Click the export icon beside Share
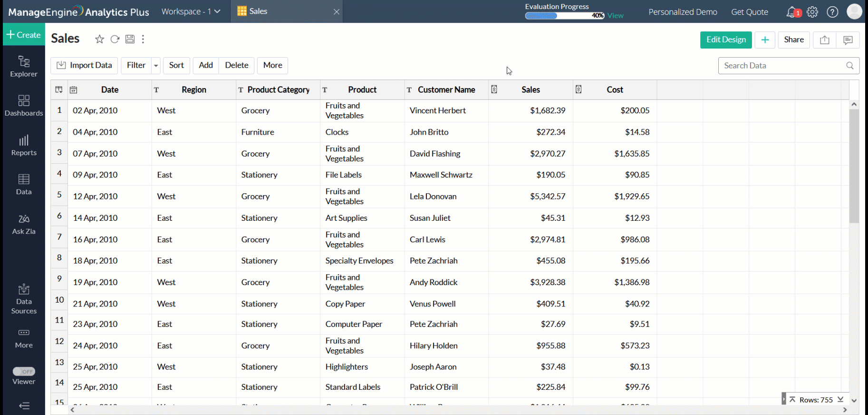 825,40
